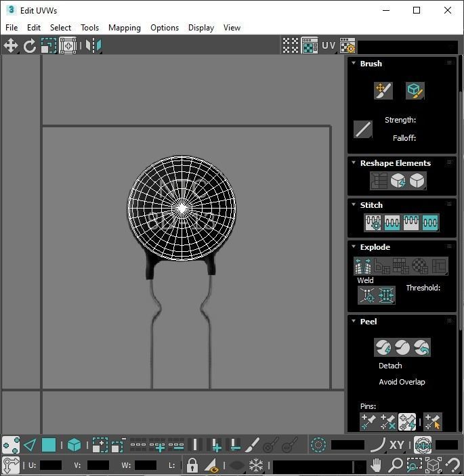The height and width of the screenshot is (476, 464).
Task: Click the second Stitch icon (Stitch to Average)
Action: click(392, 223)
